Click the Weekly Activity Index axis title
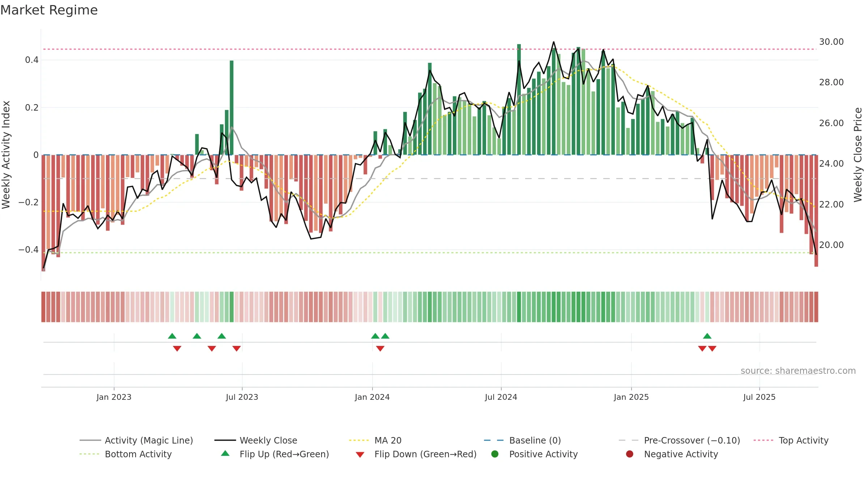The height and width of the screenshot is (488, 868). tap(6, 155)
